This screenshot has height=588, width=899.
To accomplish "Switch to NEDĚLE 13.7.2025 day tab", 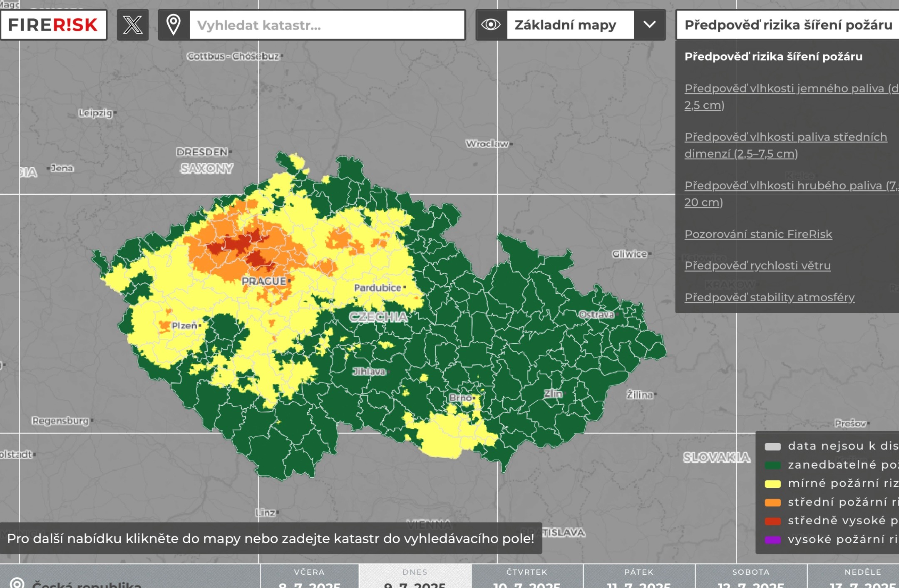I will tap(853, 576).
